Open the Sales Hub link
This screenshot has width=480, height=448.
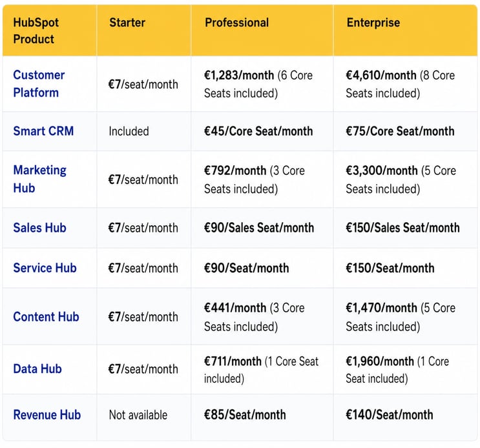[x=40, y=228]
